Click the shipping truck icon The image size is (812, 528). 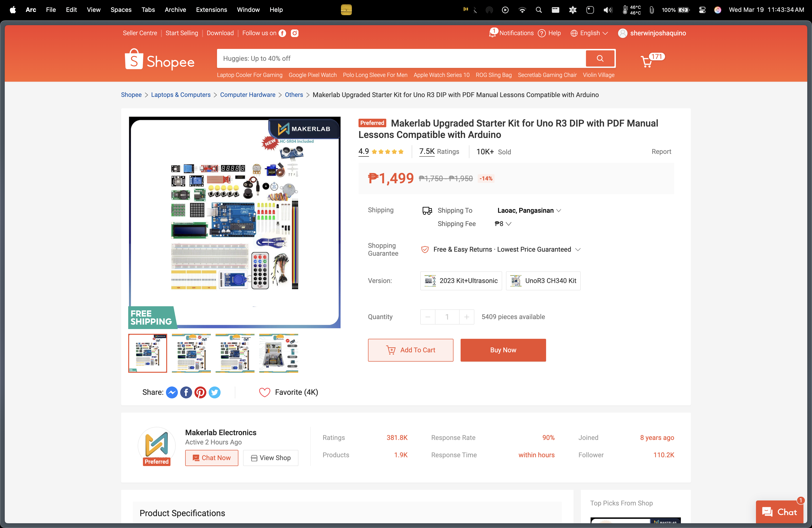[x=427, y=211]
